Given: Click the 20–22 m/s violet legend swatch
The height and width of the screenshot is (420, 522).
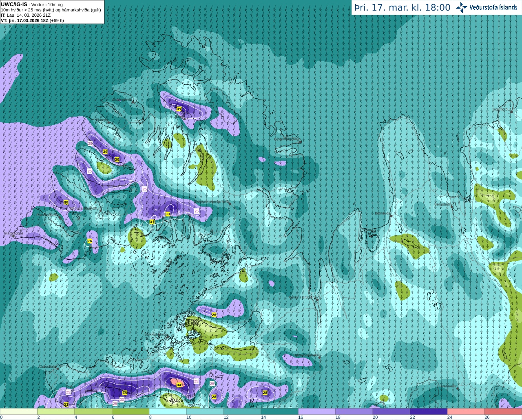Looking at the screenshot, I should 391,411.
